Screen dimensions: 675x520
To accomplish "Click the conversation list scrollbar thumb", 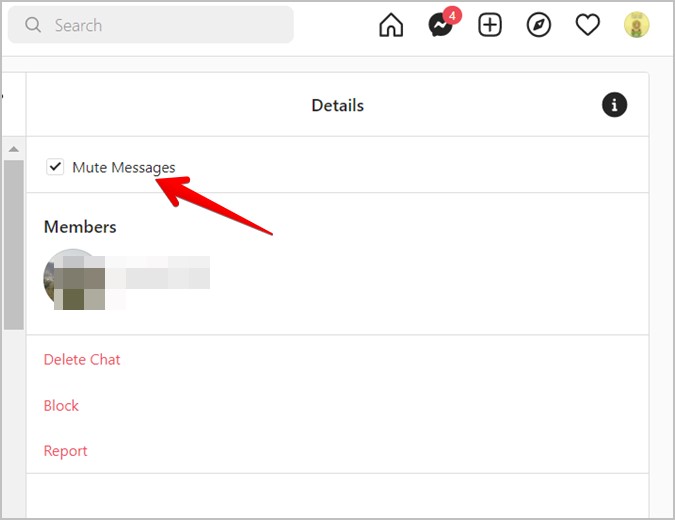I will pyautogui.click(x=14, y=245).
